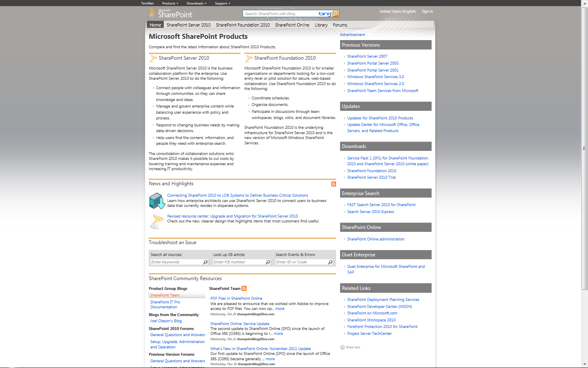588x368 pixels.
Task: Switch to SharePoint Server 2010 tab
Action: [189, 25]
